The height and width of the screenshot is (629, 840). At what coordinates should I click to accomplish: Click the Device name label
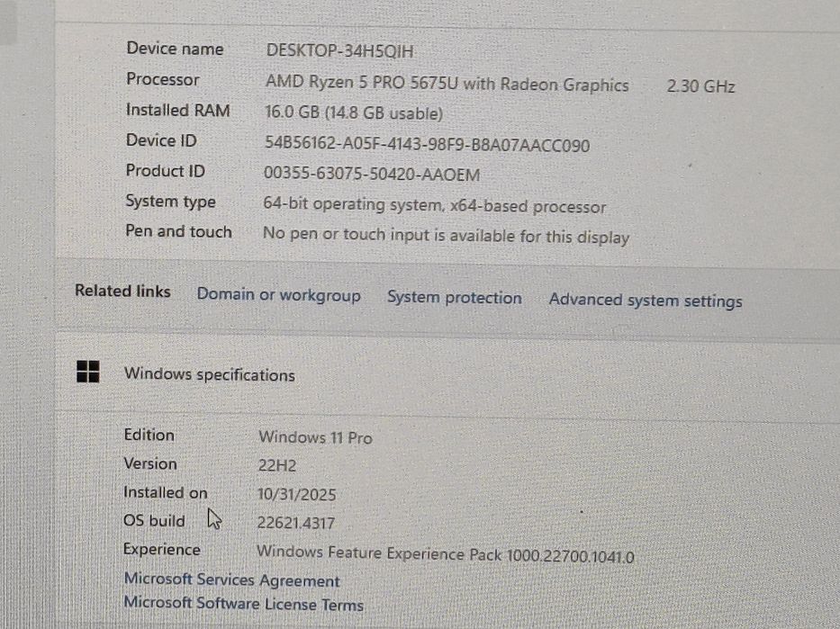coord(175,49)
